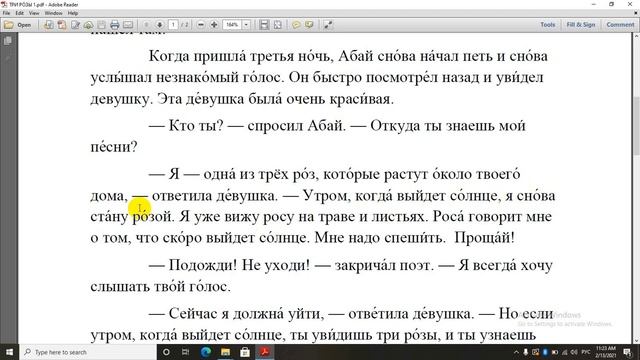The image size is (640, 360).
Task: Click the Type here to search box
Action: click(88, 352)
